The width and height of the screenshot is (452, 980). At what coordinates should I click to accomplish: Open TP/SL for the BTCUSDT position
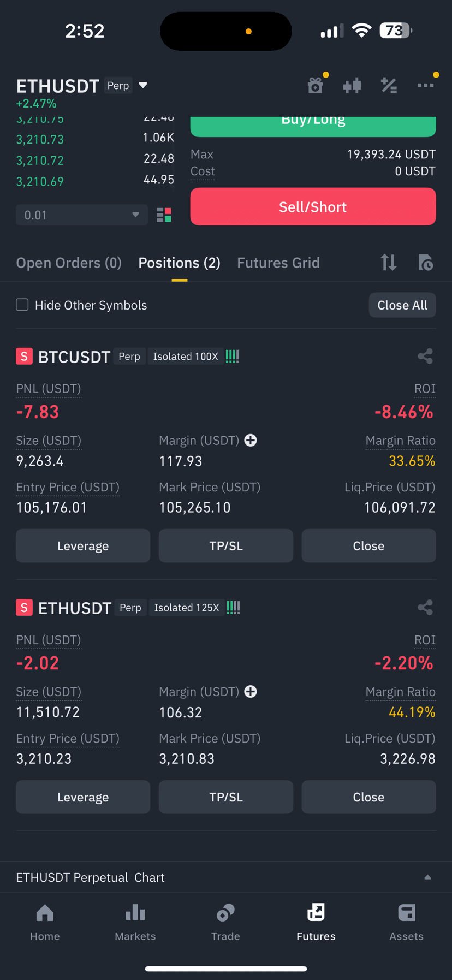point(225,546)
